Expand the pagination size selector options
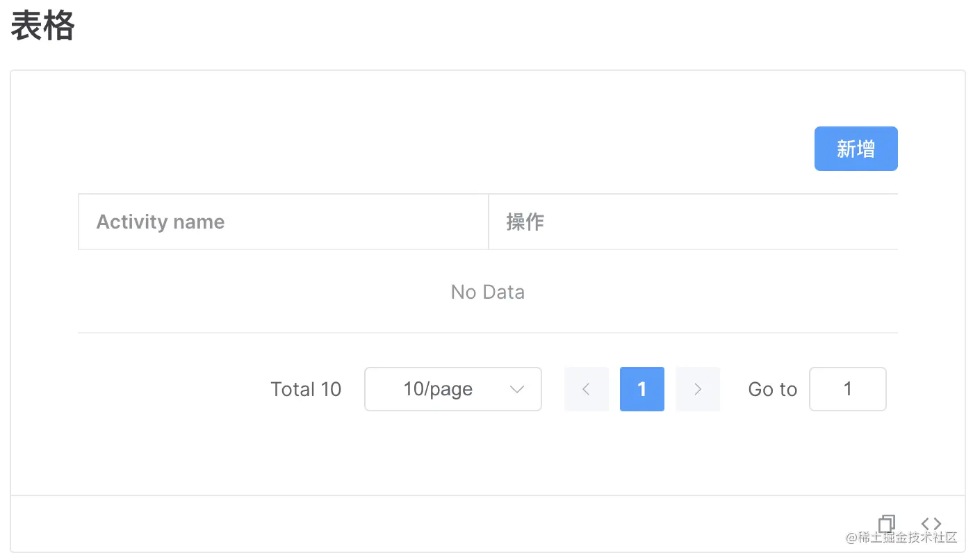973x560 pixels. pos(452,389)
